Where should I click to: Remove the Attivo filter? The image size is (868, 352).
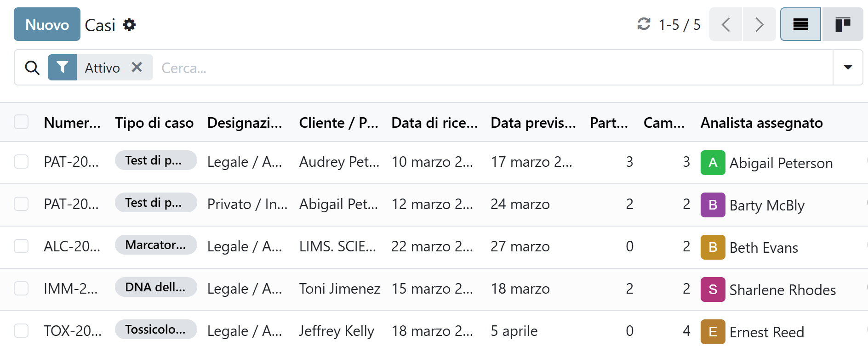137,67
